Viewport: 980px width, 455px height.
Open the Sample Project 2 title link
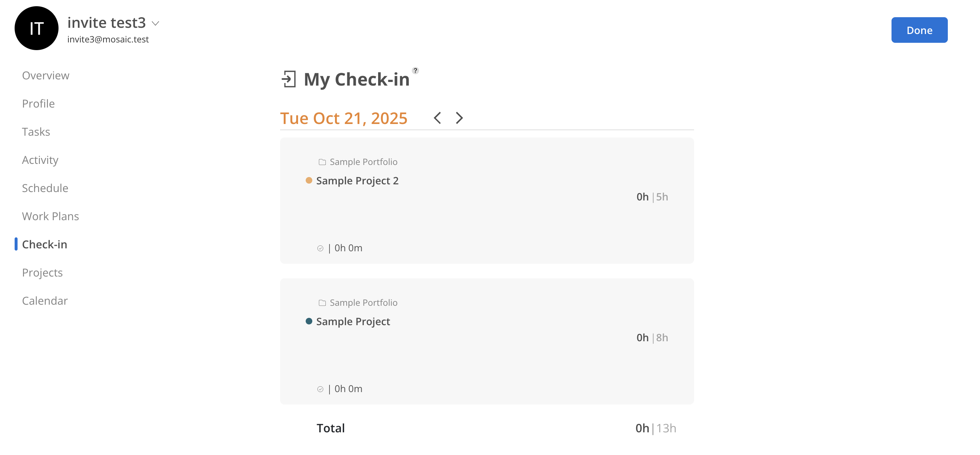357,181
